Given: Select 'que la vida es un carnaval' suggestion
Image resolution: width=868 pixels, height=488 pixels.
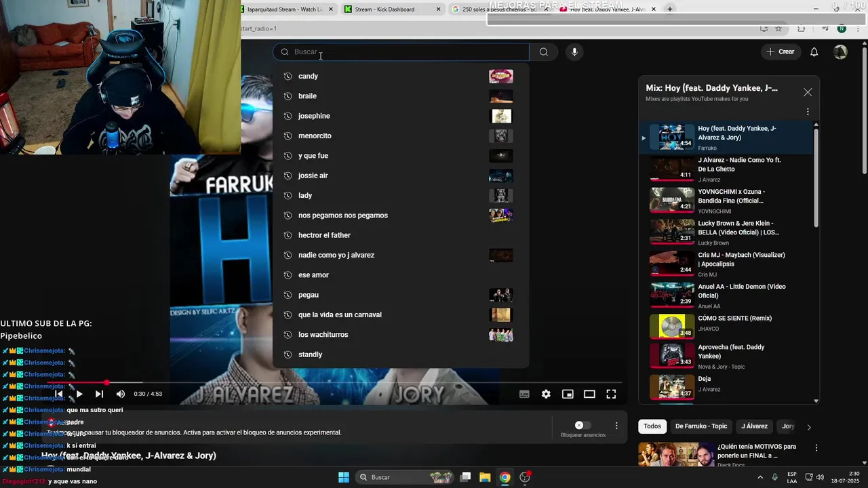Looking at the screenshot, I should (400, 315).
